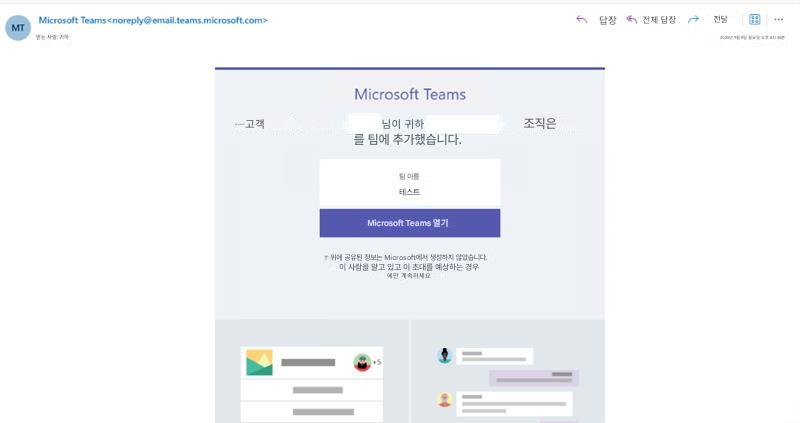Click the 팀 이름 label
Viewport: 800px width, 423px height.
click(x=409, y=176)
